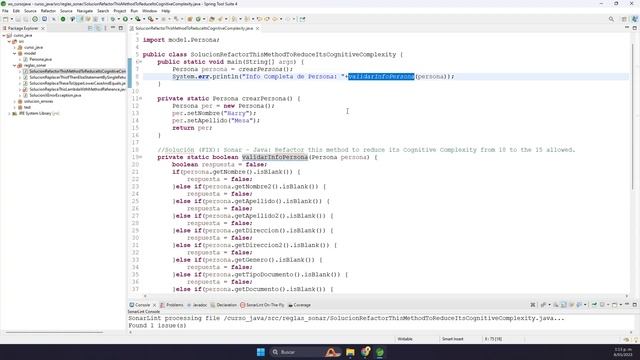The height and width of the screenshot is (360, 640).
Task: Select SolucionReplaceThisLambdaWithMethodReference file
Action: click(77, 89)
